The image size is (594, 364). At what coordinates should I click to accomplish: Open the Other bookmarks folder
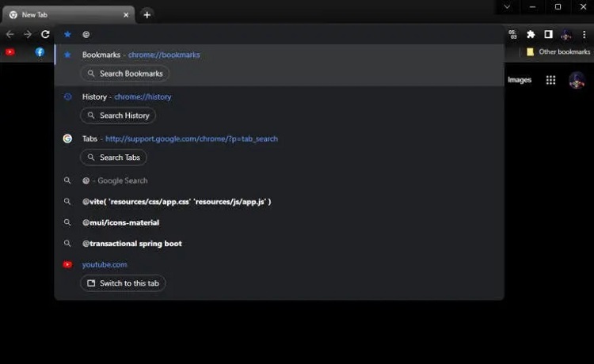click(x=558, y=52)
